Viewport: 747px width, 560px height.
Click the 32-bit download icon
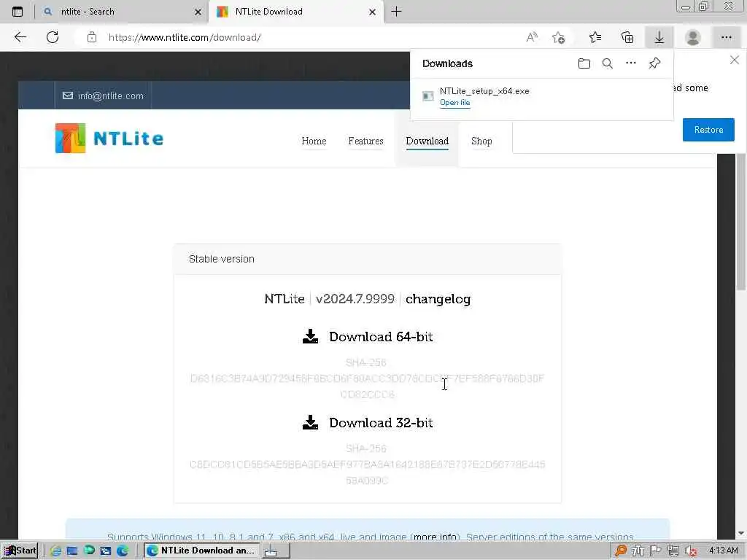[311, 422]
